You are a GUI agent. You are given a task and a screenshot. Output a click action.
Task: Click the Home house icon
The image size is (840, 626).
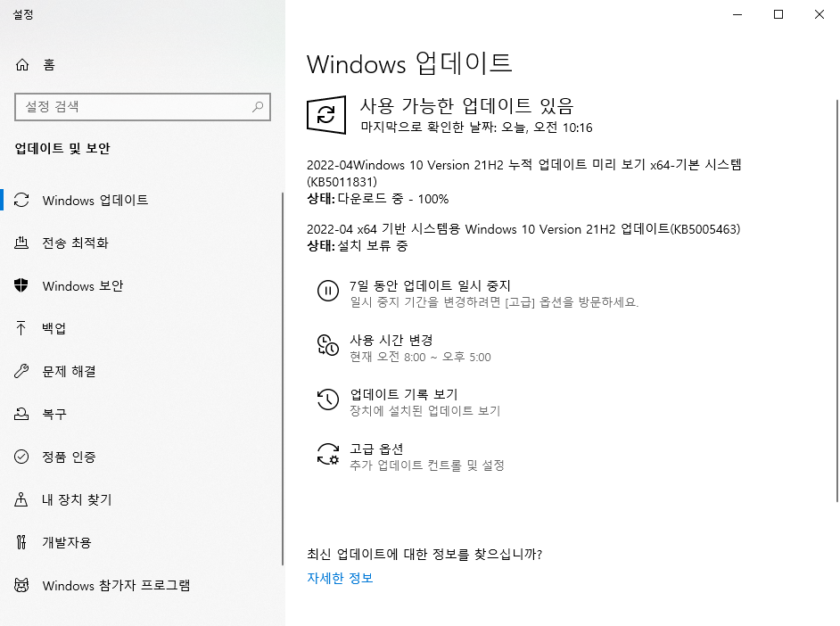22,65
